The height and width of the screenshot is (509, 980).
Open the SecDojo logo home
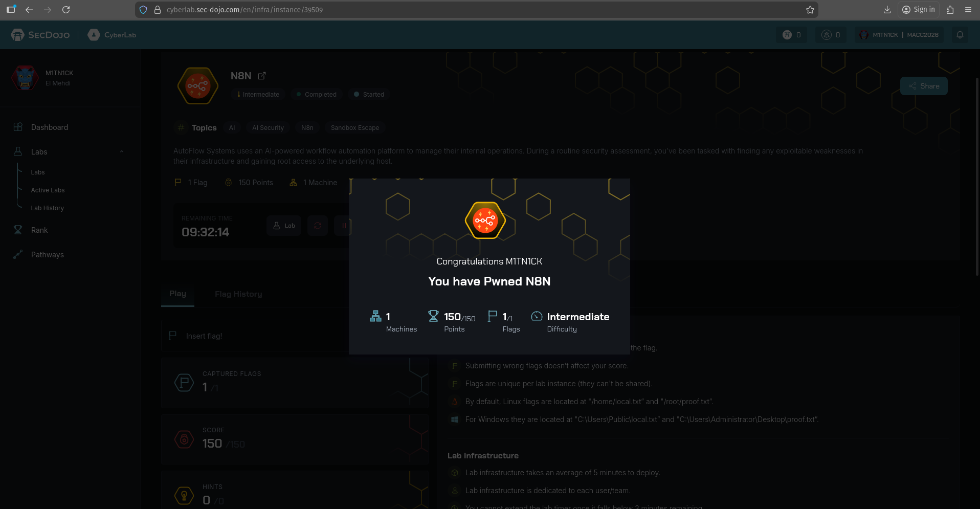(40, 35)
